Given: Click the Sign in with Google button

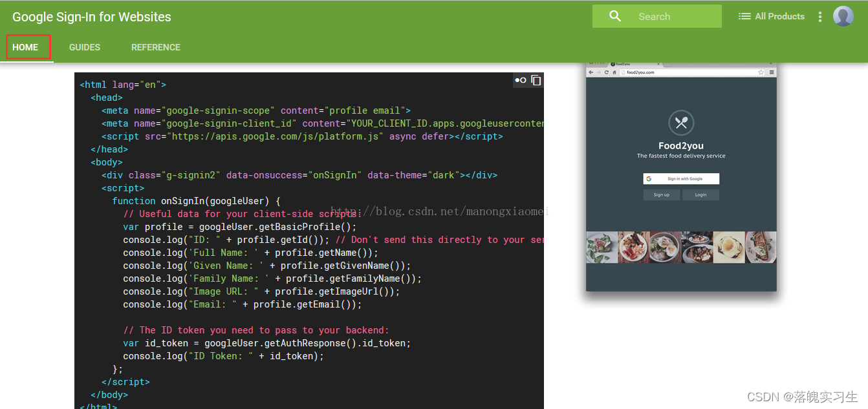Looking at the screenshot, I should coord(681,179).
